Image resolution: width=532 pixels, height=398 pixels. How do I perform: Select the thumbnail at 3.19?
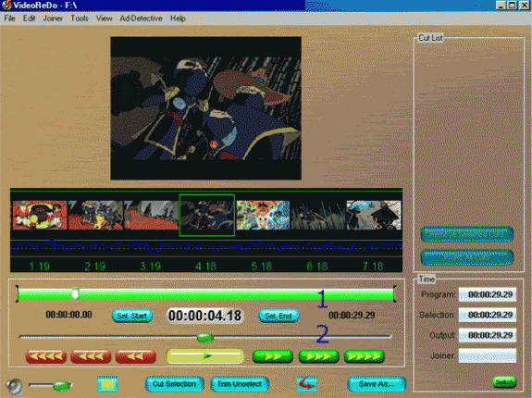tap(151, 215)
